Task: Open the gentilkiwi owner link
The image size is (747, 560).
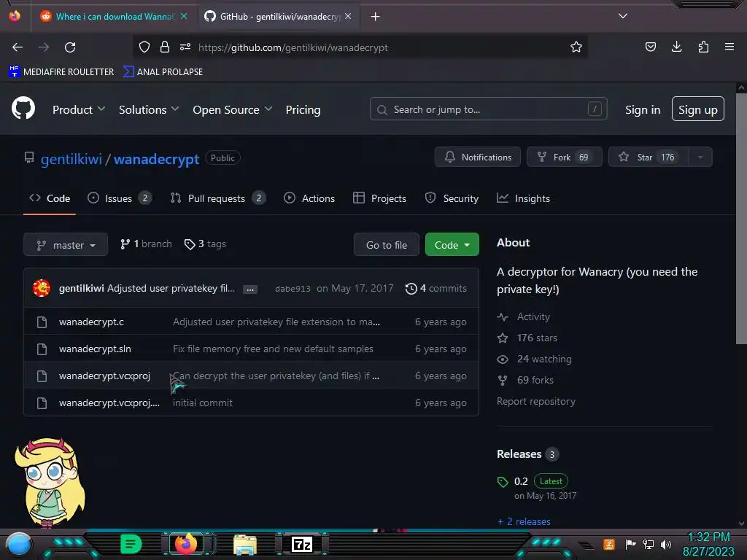Action: pyautogui.click(x=71, y=158)
